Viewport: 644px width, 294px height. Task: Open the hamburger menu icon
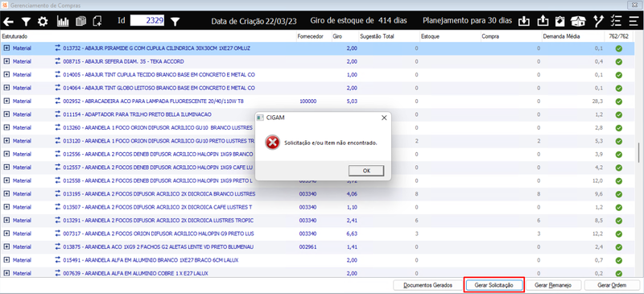click(x=634, y=22)
